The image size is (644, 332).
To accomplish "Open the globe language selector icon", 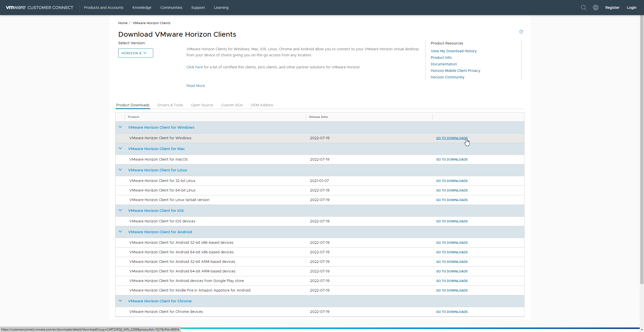I will click(596, 8).
